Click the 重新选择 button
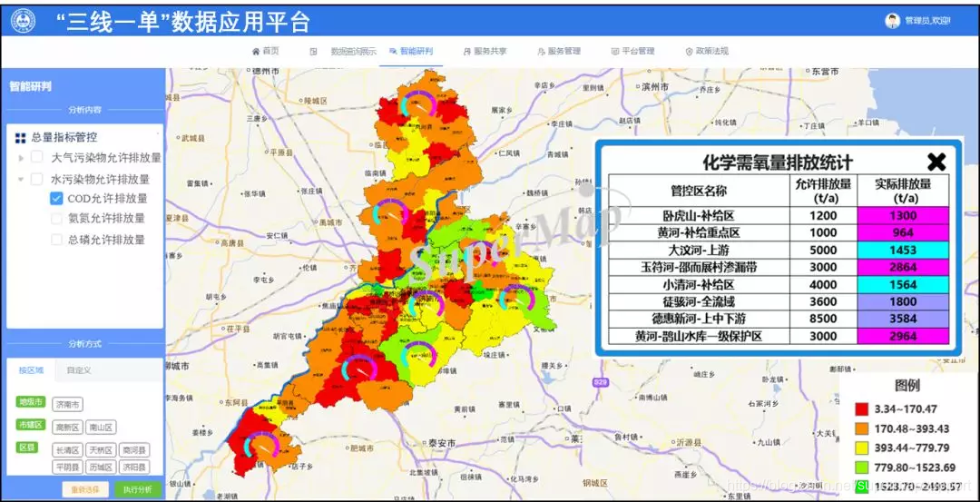 (85, 489)
